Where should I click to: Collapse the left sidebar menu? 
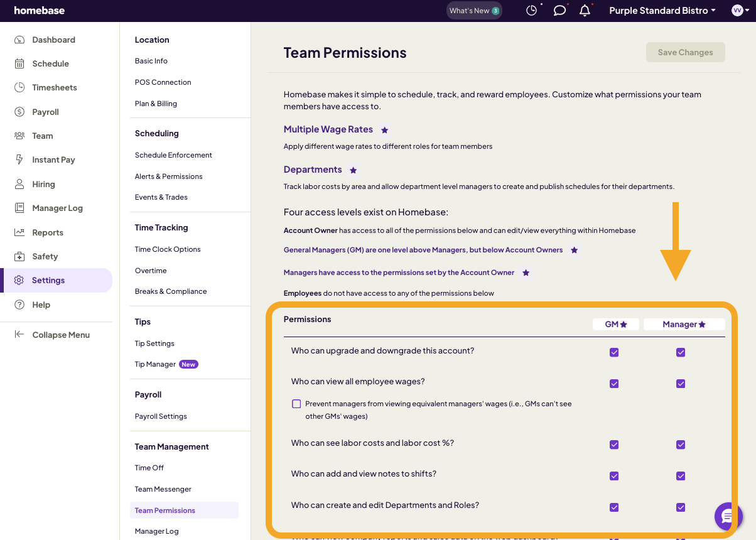coord(60,335)
